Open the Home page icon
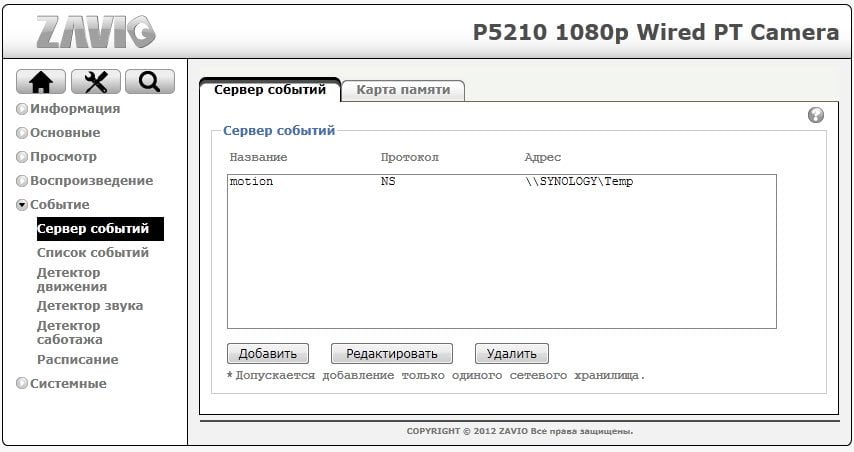 [x=41, y=82]
